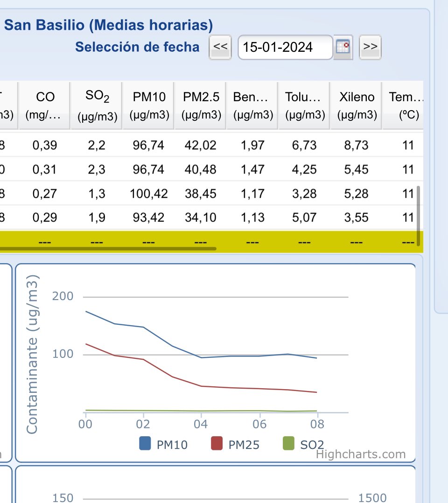Click PM2.5 value 34,10
The image size is (448, 503).
(x=201, y=217)
